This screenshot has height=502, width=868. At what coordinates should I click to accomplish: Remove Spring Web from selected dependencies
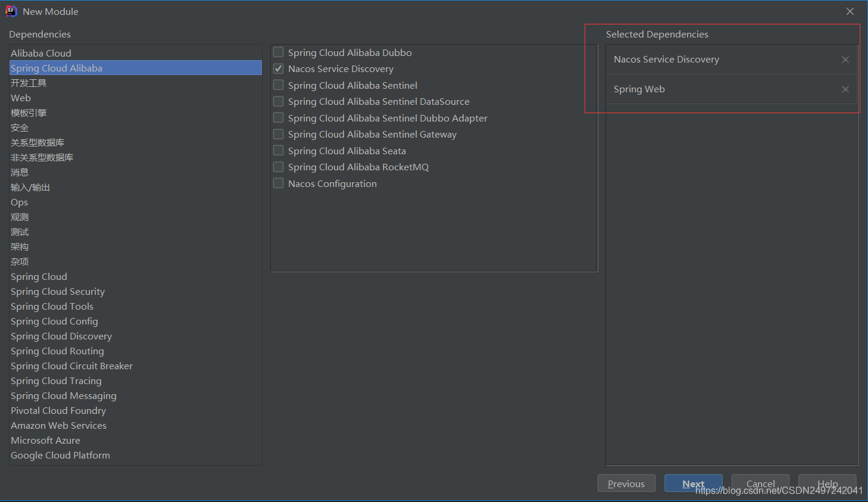[x=845, y=89]
